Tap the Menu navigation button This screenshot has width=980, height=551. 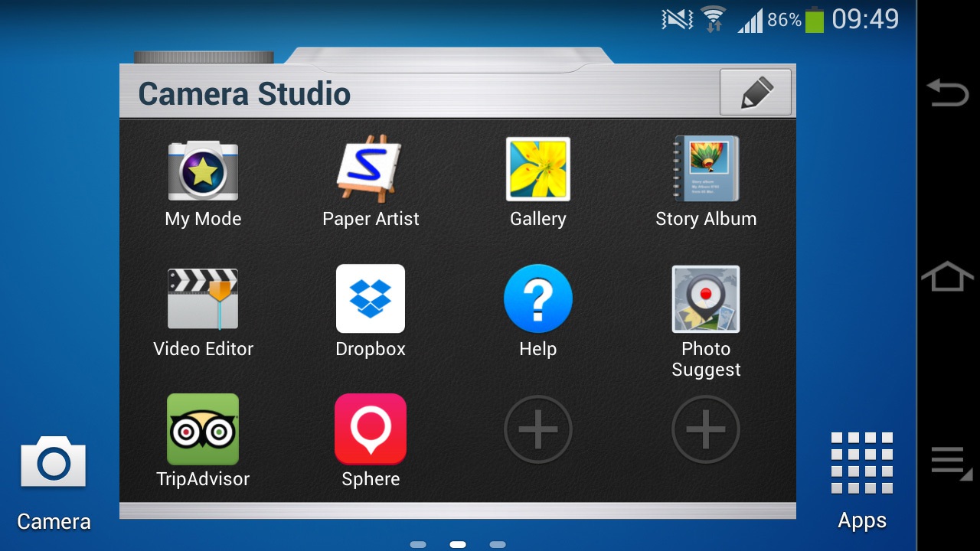[950, 464]
